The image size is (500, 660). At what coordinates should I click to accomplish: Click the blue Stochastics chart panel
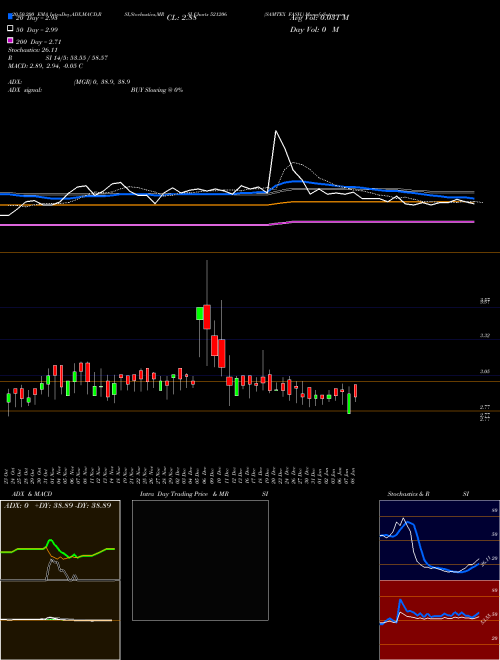[439, 540]
